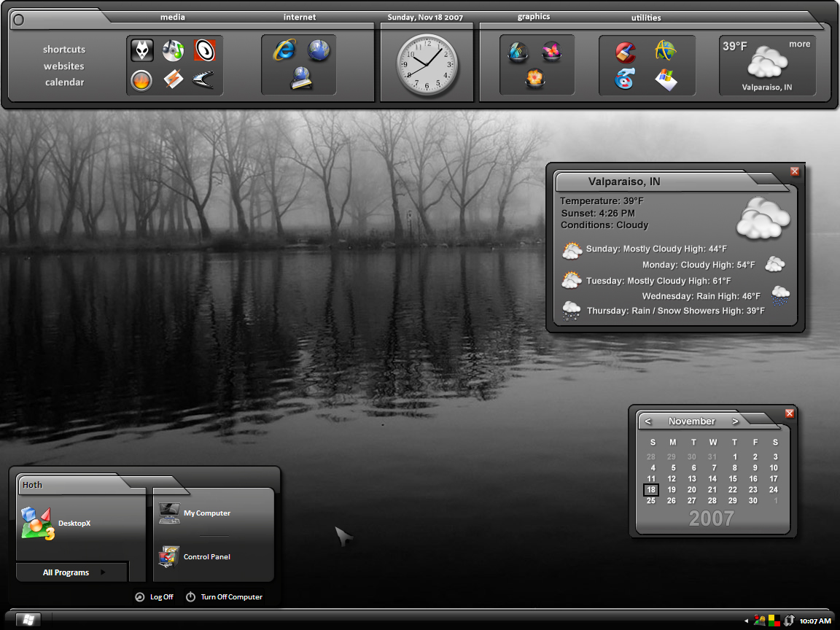
Task: Launch the foobar2000 alien-face icon
Action: click(x=142, y=50)
